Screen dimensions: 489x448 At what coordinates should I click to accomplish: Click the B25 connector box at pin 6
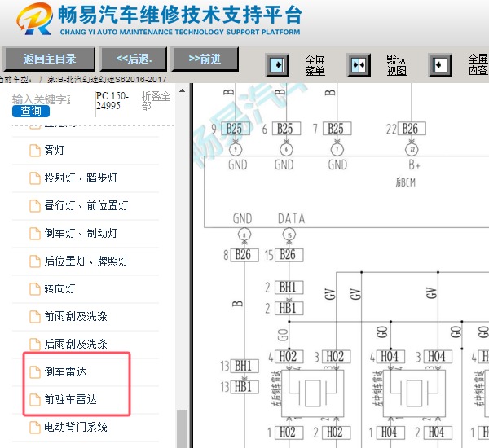click(x=286, y=129)
